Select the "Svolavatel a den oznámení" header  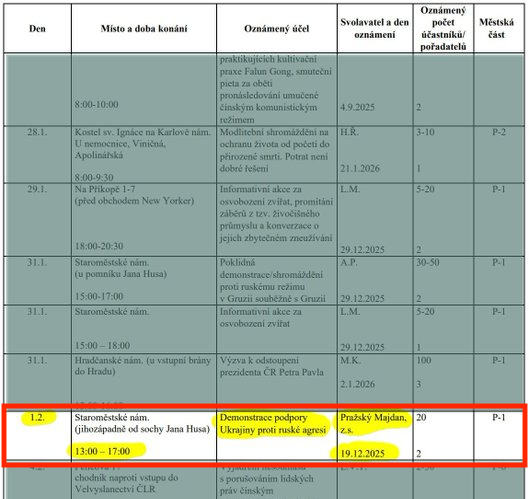pyautogui.click(x=374, y=28)
